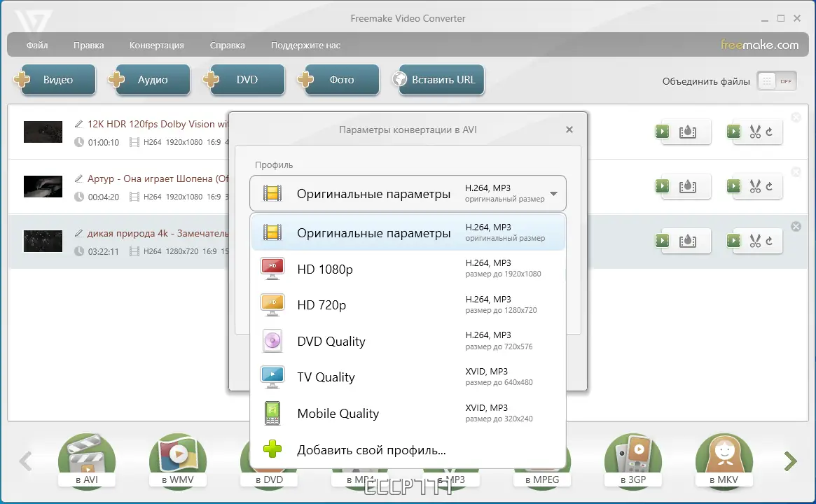
Task: Open the Конвертация menu
Action: pyautogui.click(x=157, y=45)
